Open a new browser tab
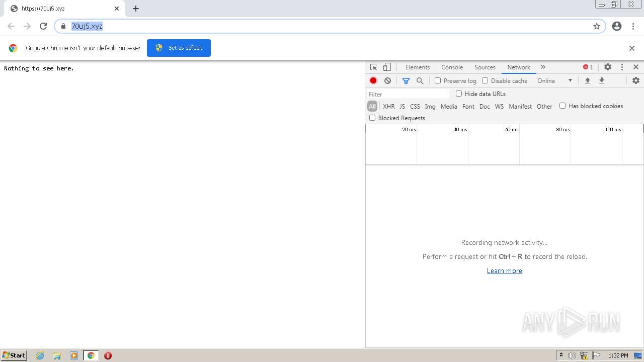 [136, 9]
